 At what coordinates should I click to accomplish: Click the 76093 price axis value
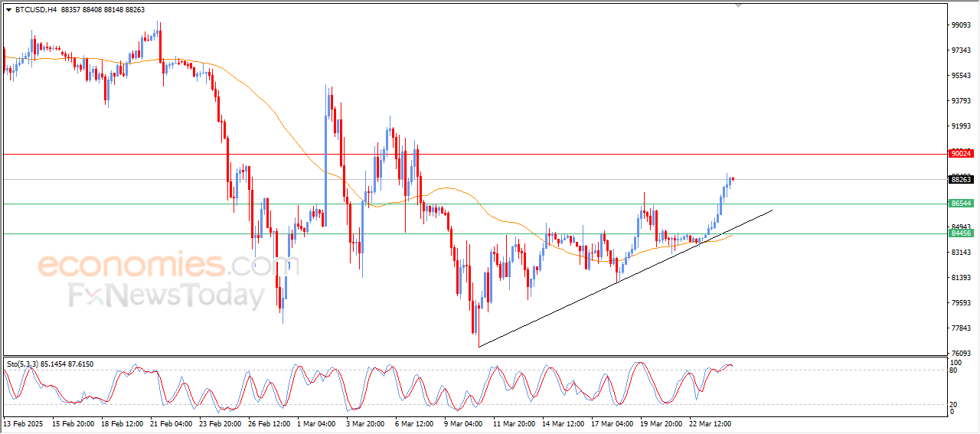[x=961, y=354]
